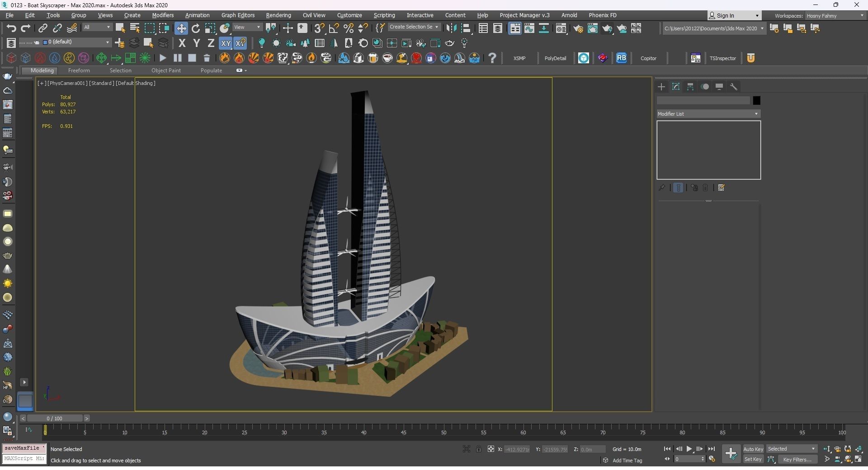Click the Pin Stack icon
Image resolution: width=868 pixels, height=470 pixels.
coord(662,188)
